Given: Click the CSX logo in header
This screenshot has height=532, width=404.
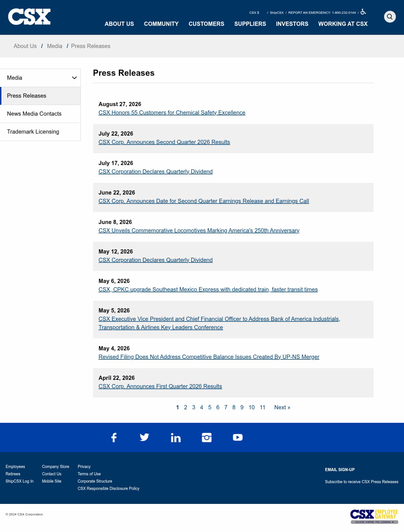Looking at the screenshot, I should tap(29, 17).
